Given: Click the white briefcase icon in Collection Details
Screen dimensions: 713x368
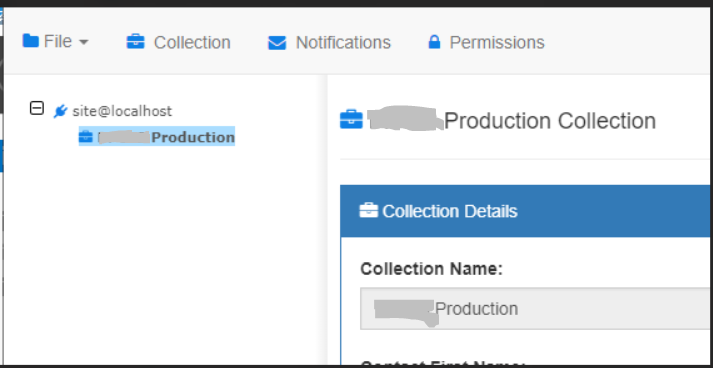Looking at the screenshot, I should coord(368,211).
